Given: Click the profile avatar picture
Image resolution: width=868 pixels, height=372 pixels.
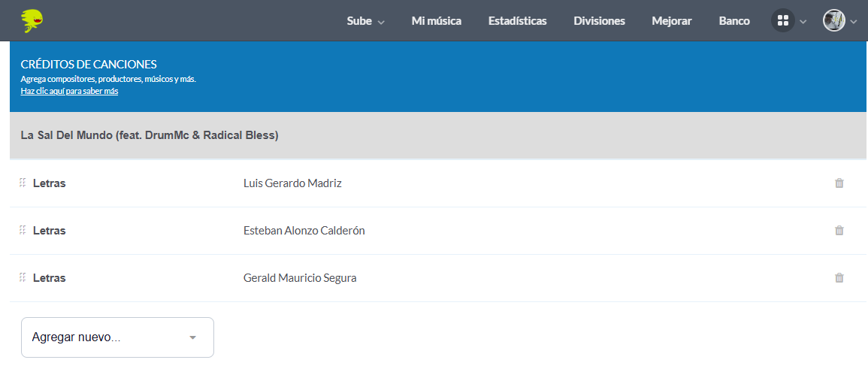Looking at the screenshot, I should pyautogui.click(x=833, y=21).
